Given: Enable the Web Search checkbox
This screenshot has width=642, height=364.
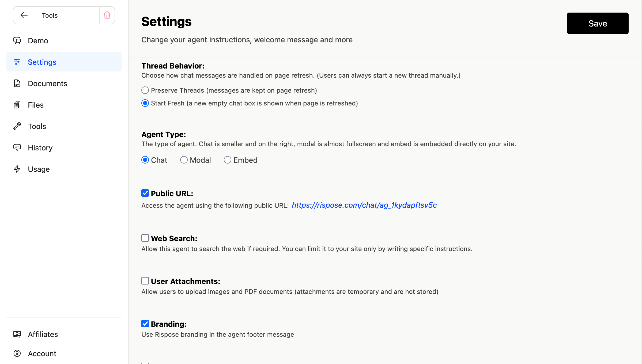Looking at the screenshot, I should (145, 238).
